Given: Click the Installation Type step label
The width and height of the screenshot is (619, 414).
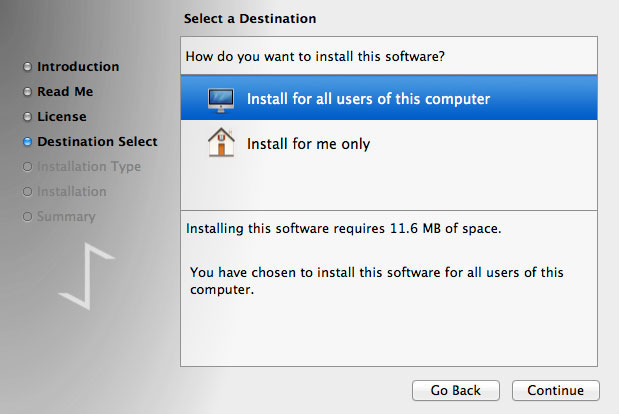Looking at the screenshot, I should pyautogui.click(x=89, y=167).
